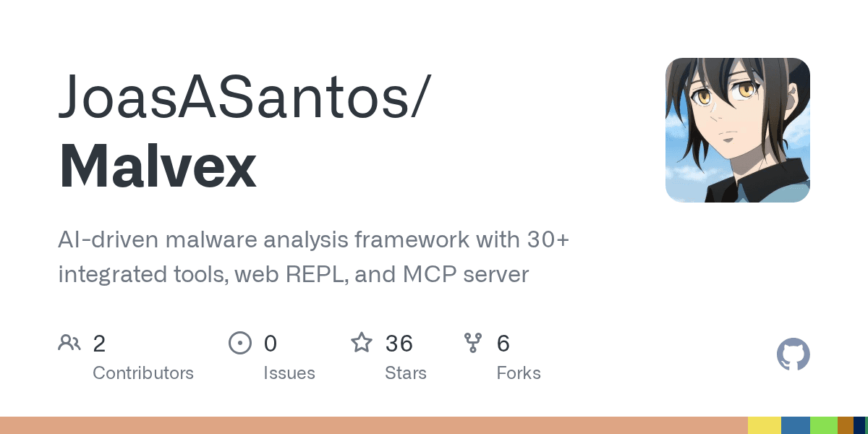Click the fork icon beside 6

point(473,343)
